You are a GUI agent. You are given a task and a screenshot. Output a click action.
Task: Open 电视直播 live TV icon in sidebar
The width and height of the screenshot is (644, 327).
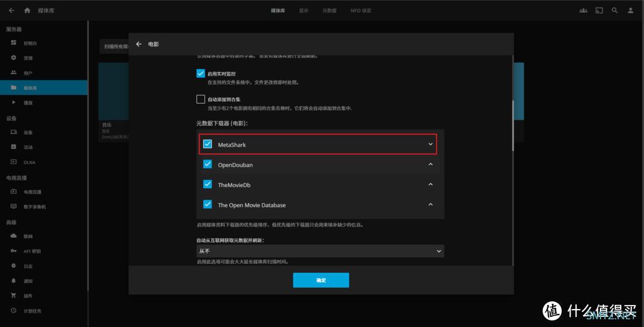tap(14, 192)
